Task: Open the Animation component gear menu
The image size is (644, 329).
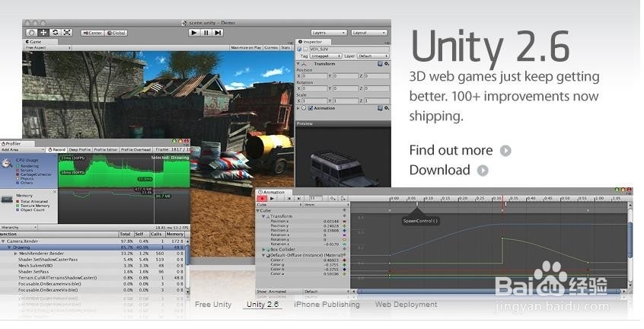Action: [387, 108]
